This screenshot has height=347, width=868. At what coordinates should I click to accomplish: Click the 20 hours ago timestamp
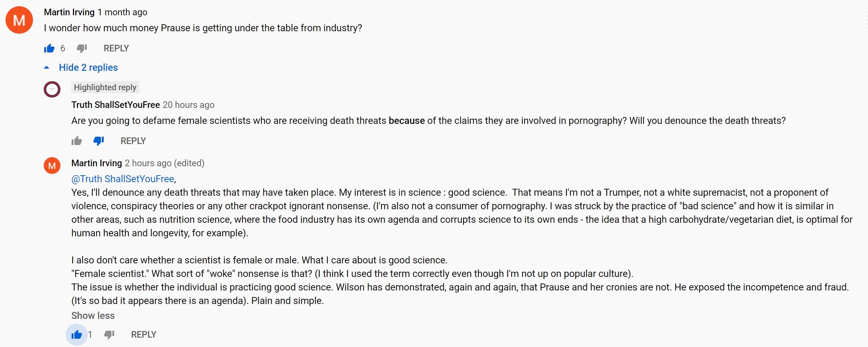pyautogui.click(x=189, y=105)
